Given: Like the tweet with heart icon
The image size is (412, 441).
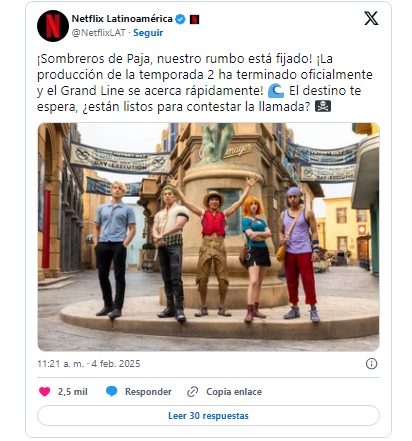Looking at the screenshot, I should tap(45, 391).
